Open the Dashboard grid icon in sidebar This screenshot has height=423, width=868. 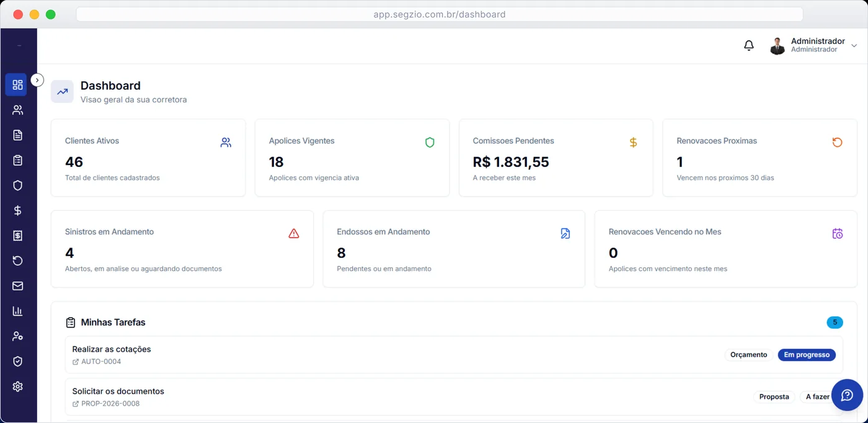17,84
